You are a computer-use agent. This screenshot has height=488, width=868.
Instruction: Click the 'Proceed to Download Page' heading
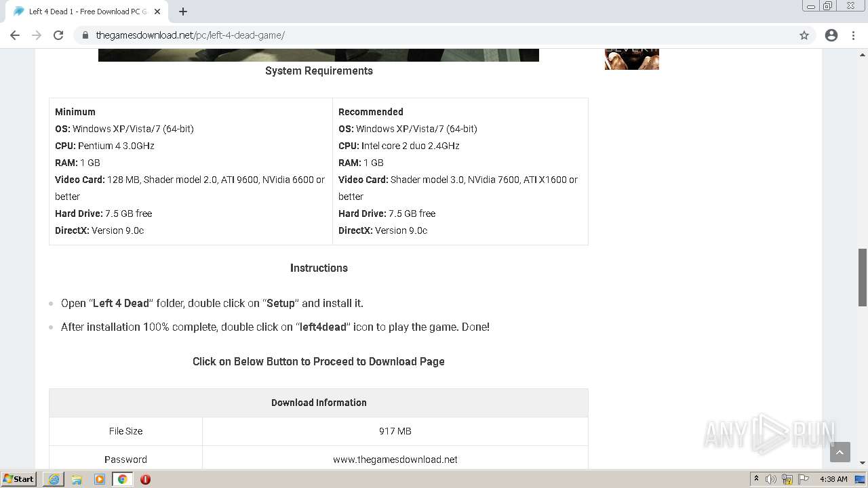point(319,361)
